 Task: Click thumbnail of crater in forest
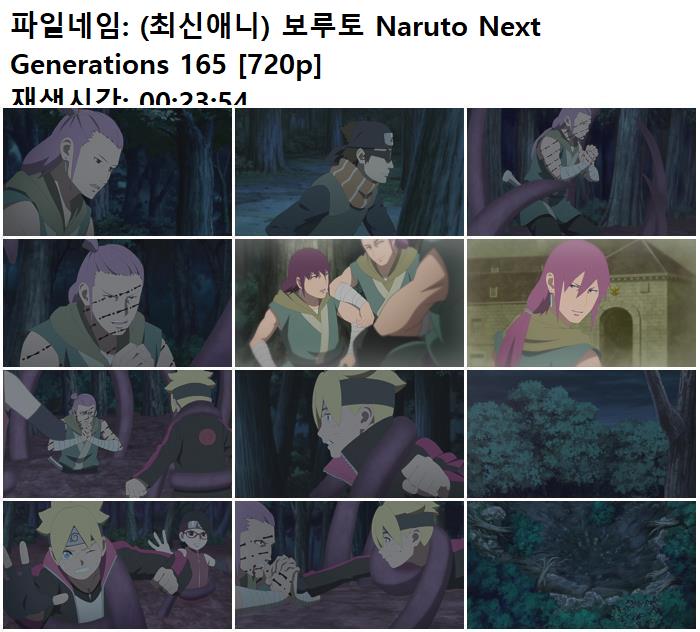tap(581, 565)
